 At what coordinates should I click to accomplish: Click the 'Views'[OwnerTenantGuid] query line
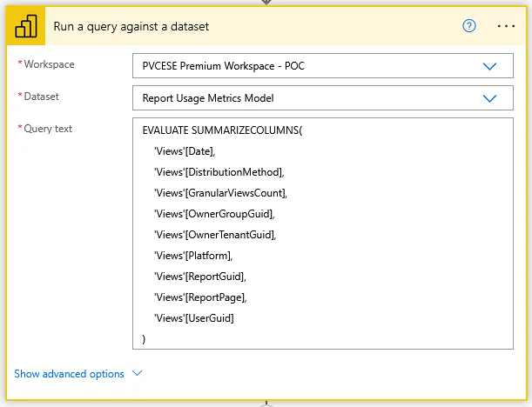click(x=215, y=235)
